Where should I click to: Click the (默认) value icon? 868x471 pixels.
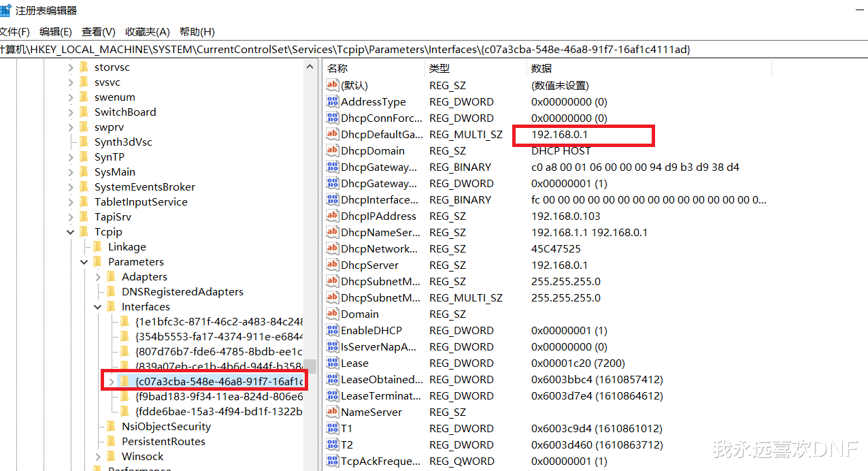(x=332, y=85)
